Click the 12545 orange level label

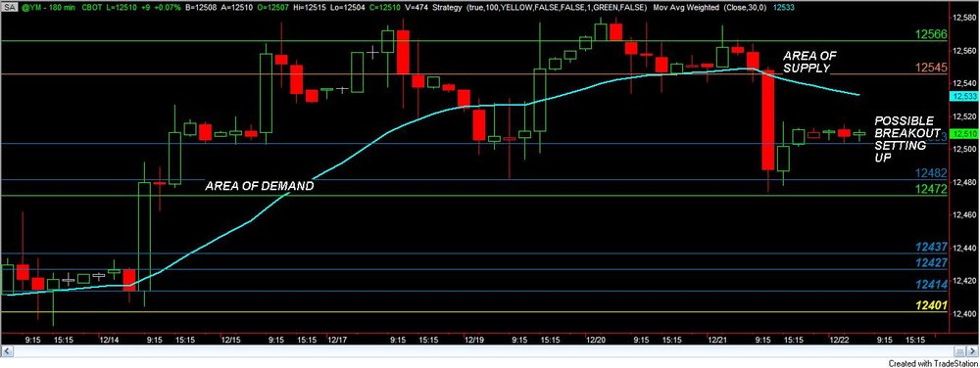point(930,68)
